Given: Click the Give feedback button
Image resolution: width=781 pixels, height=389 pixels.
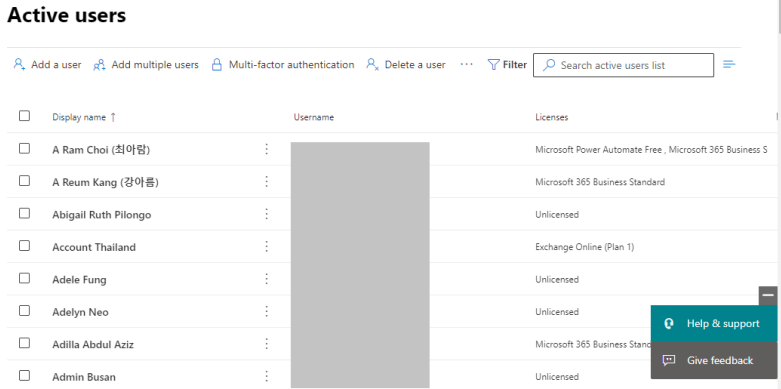Looking at the screenshot, I should pyautogui.click(x=714, y=360).
